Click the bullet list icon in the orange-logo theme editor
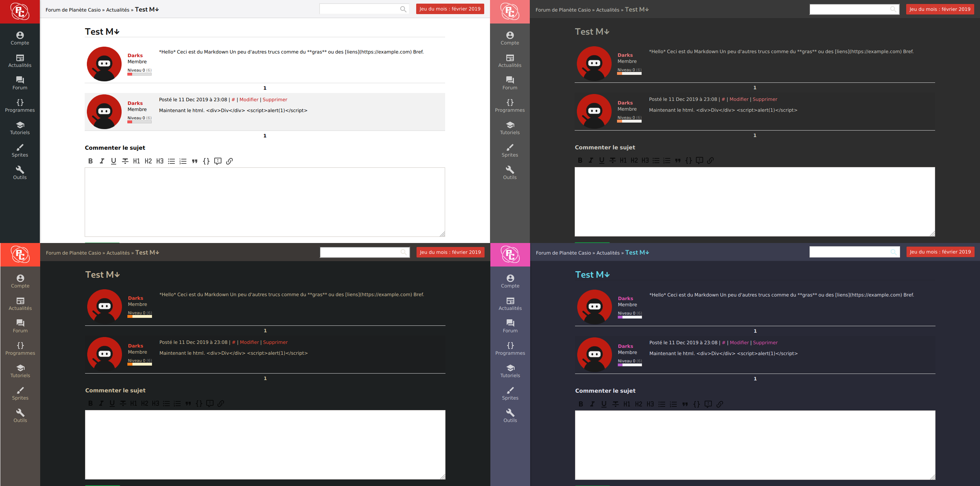Image resolution: width=980 pixels, height=486 pixels. click(x=166, y=404)
